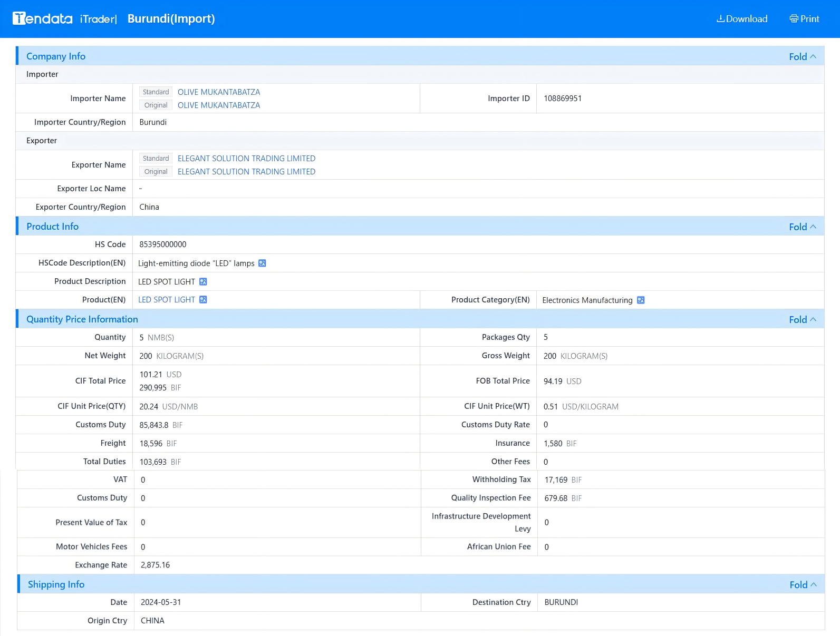Fold the Shipping Info section
This screenshot has height=636, width=840.
(x=803, y=584)
